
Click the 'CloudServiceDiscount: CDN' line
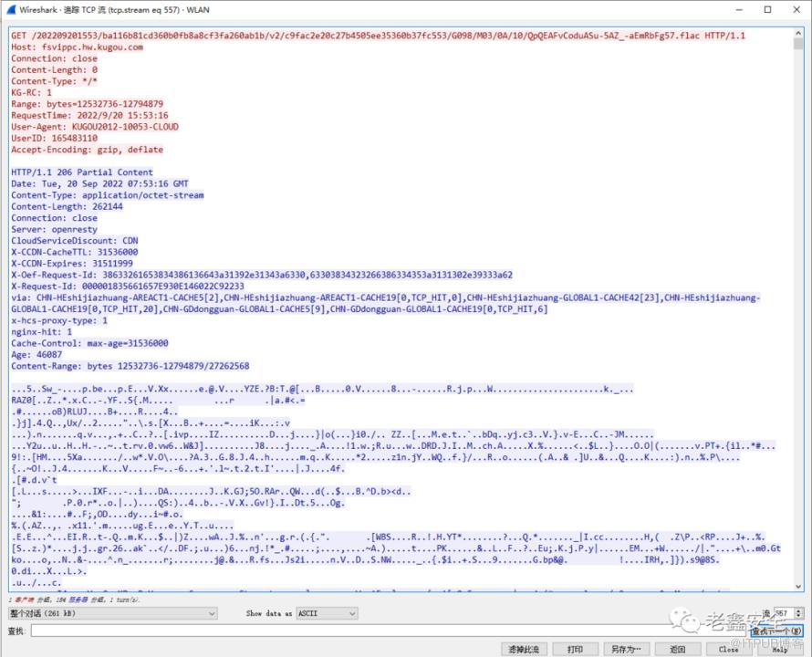[75, 241]
